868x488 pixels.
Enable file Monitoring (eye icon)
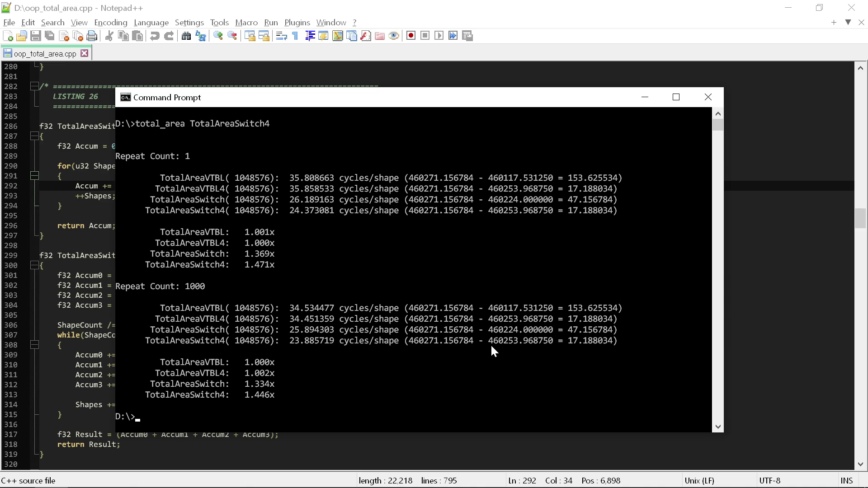point(394,36)
